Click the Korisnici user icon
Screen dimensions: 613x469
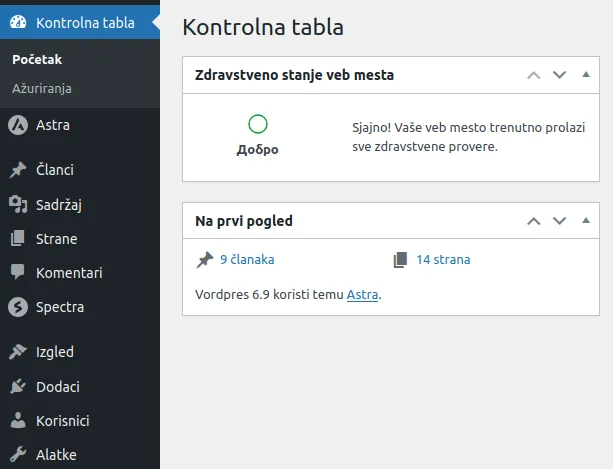(17, 421)
